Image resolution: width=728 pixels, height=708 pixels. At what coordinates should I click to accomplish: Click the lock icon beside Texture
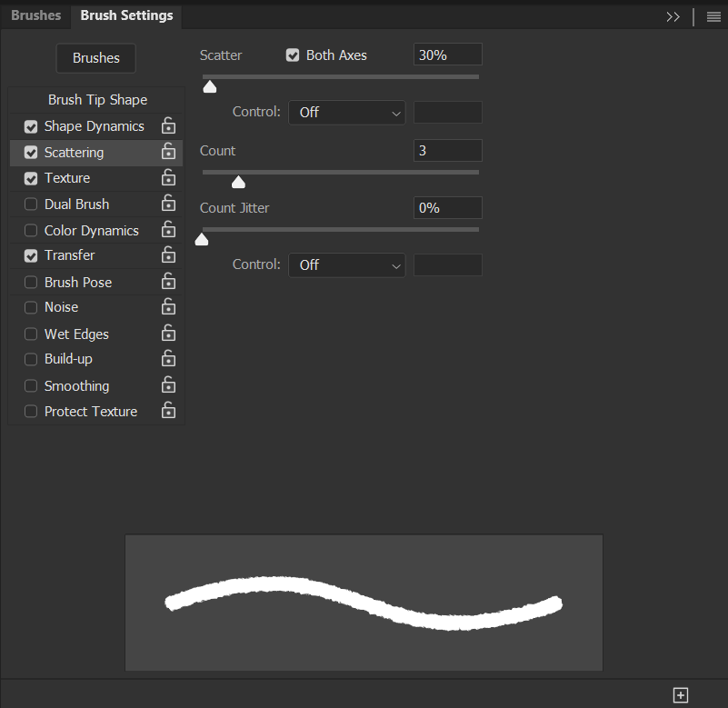pos(168,177)
